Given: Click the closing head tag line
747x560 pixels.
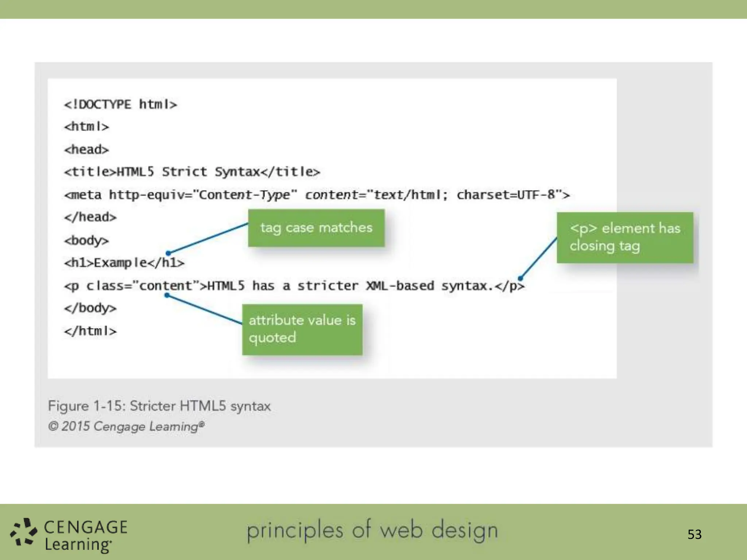Looking at the screenshot, I should tap(90, 217).
